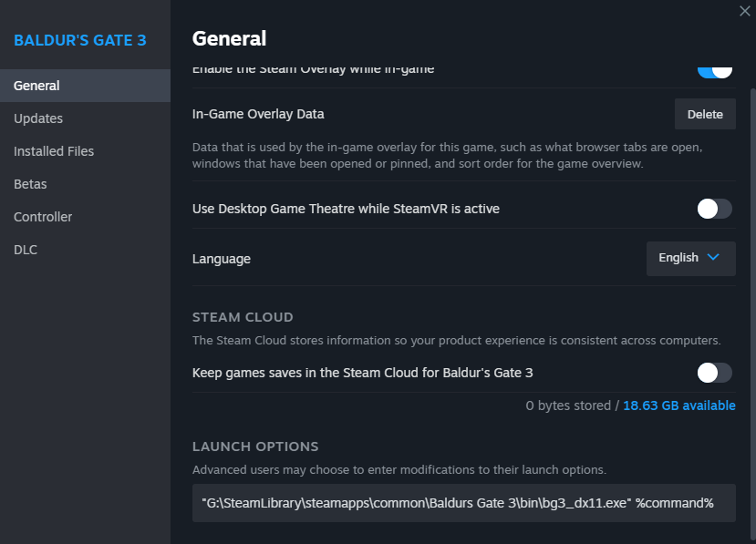The height and width of the screenshot is (544, 756).
Task: Click the STEAM CLOUD section heading
Action: [243, 317]
